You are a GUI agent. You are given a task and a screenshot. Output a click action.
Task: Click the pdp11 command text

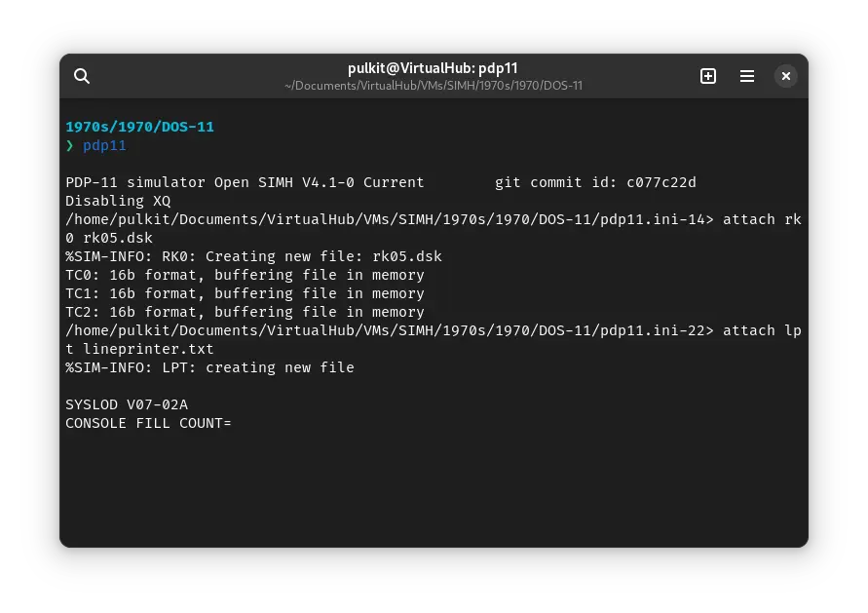pyautogui.click(x=104, y=145)
